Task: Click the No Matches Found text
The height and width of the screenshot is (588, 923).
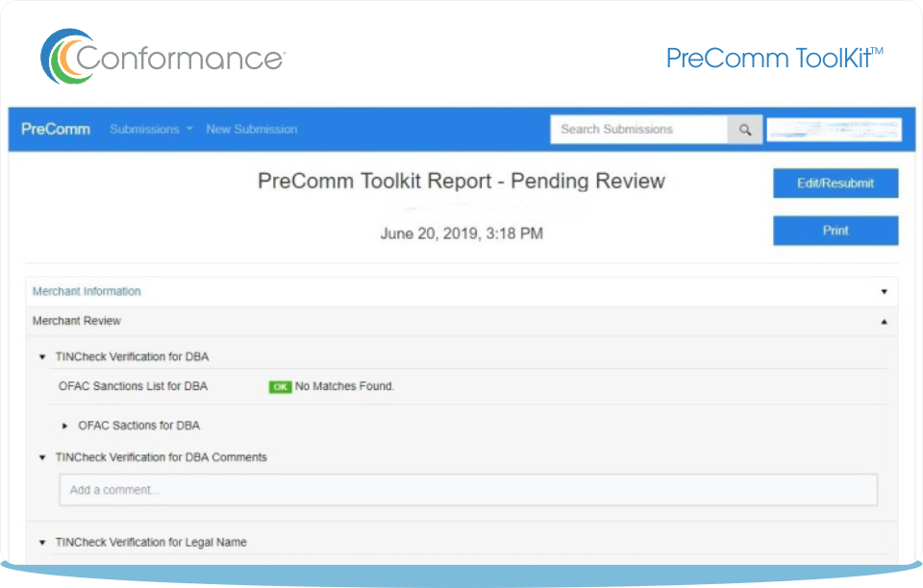Action: pos(344,386)
